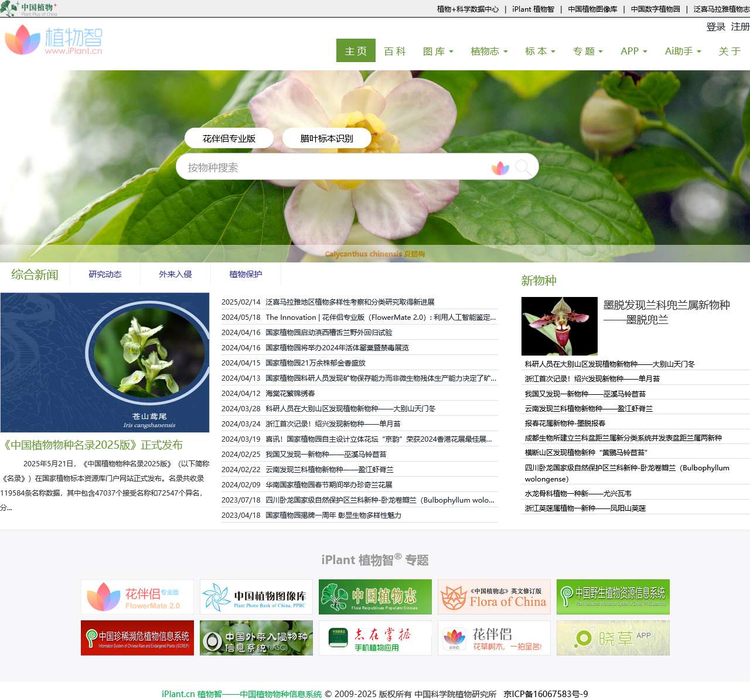Open the 花伴侣 FlowerMate 2.0 banner
The height and width of the screenshot is (700, 750).
pyautogui.click(x=138, y=597)
